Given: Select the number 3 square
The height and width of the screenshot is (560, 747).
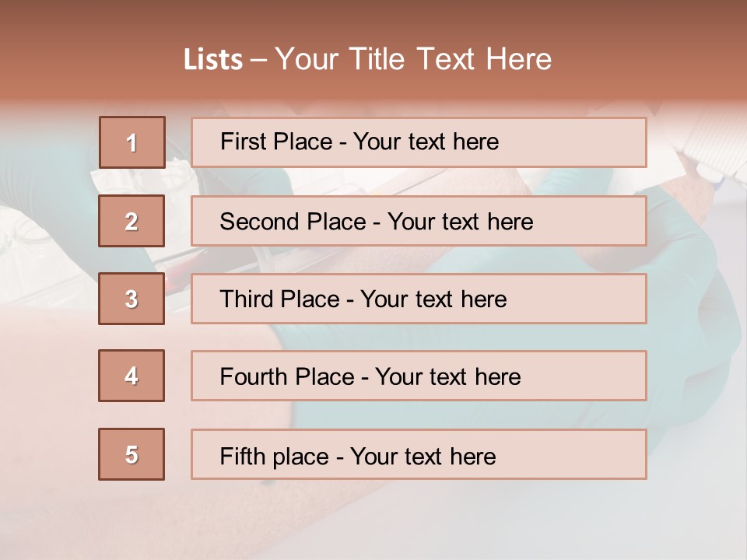Looking at the screenshot, I should [132, 299].
